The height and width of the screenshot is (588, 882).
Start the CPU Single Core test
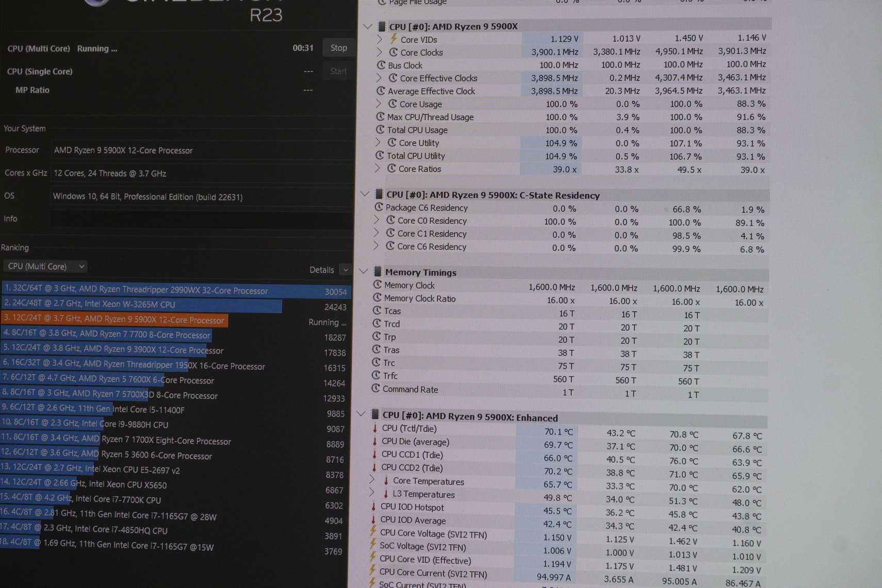pyautogui.click(x=338, y=71)
